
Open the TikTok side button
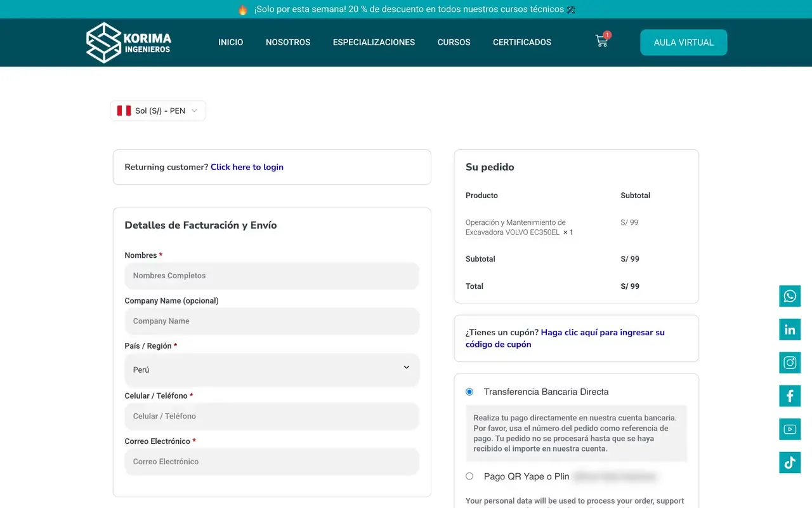click(x=790, y=462)
